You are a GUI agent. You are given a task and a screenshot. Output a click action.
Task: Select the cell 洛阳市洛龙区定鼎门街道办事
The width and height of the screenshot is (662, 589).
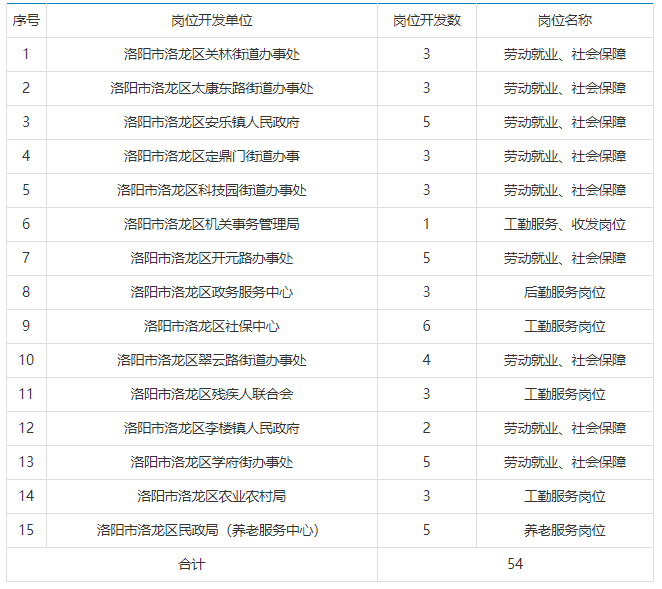212,156
